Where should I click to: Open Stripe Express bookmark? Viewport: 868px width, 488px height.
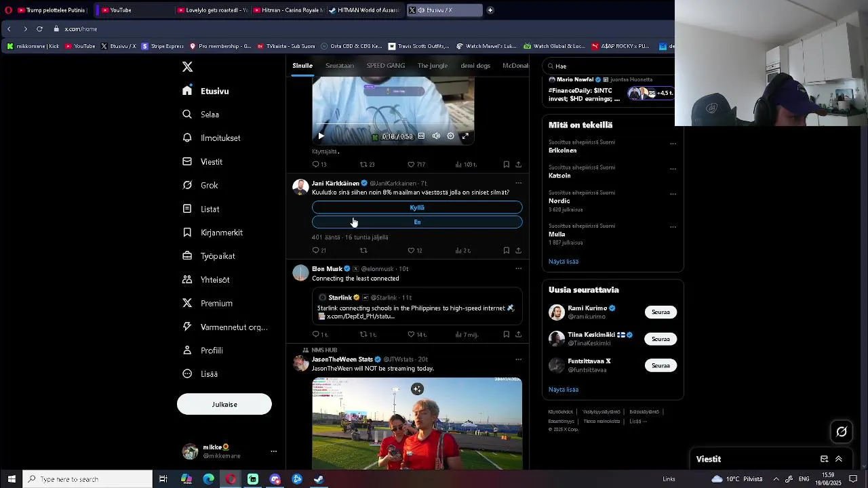click(x=163, y=46)
